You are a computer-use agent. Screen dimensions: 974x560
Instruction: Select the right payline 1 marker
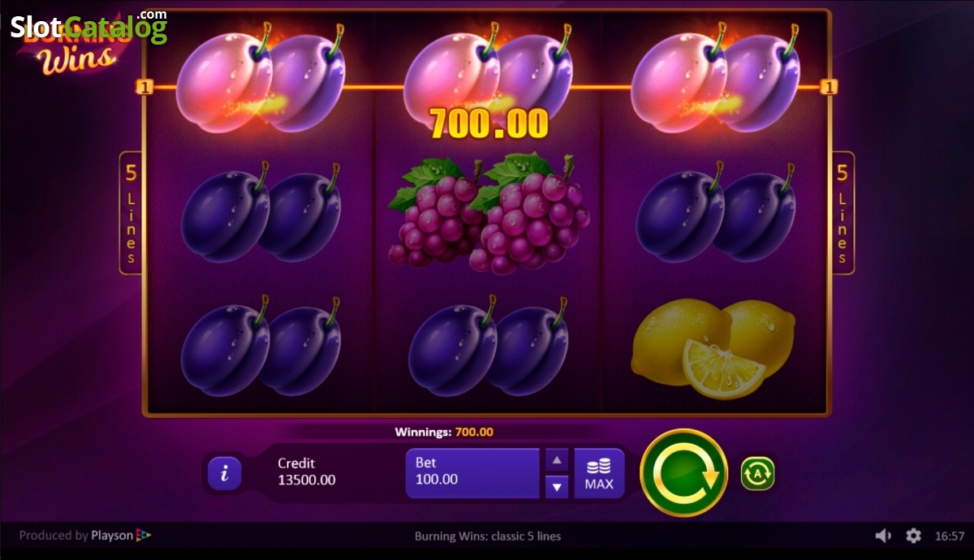click(x=829, y=87)
